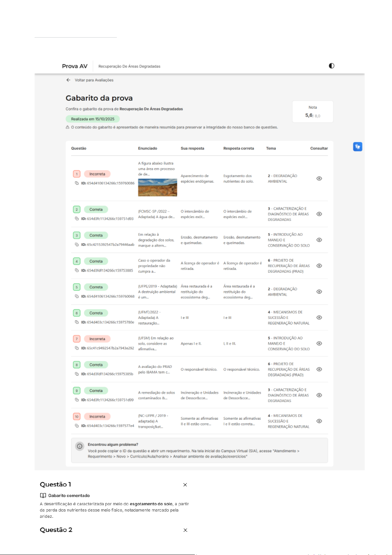The width and height of the screenshot is (392, 555).
Task: View question 4 details with eye icon
Action: tap(319, 266)
